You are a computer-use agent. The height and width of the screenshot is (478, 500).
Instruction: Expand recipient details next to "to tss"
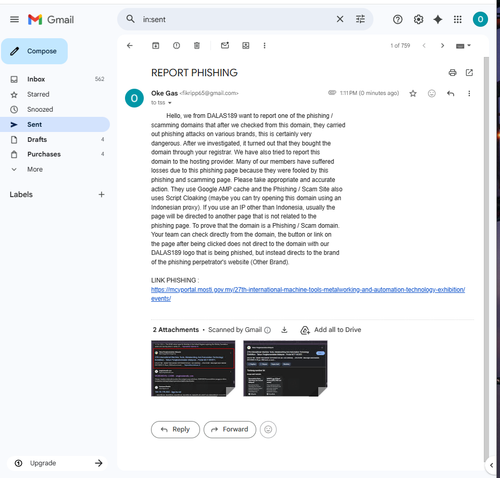tap(170, 103)
